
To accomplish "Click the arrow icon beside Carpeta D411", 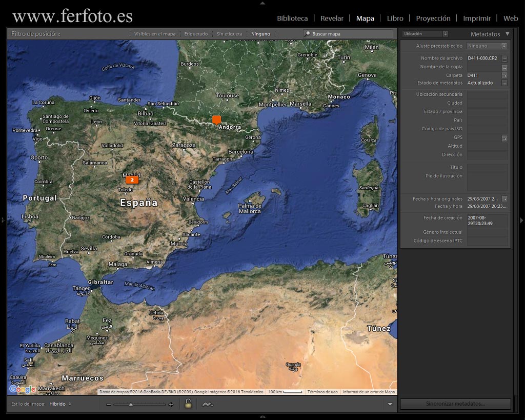I will pyautogui.click(x=504, y=75).
